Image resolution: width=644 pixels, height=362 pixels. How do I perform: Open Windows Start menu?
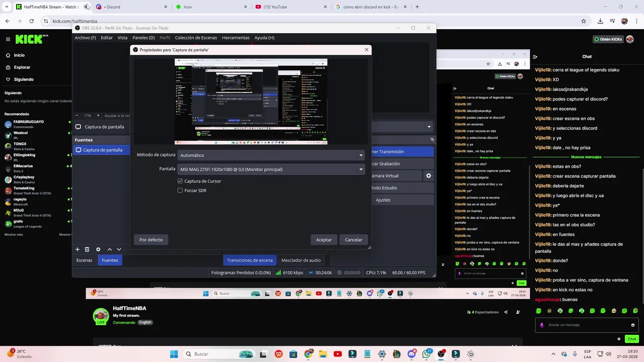tap(174, 354)
